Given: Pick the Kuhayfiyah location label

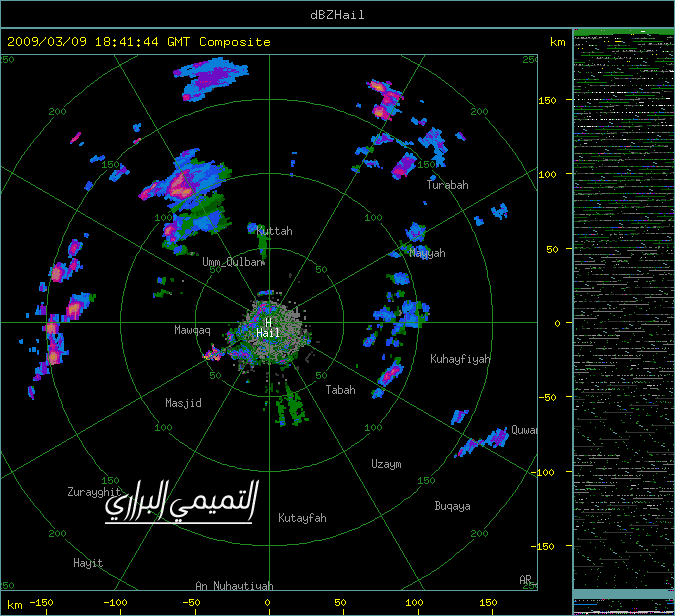Looking at the screenshot, I should 460,359.
